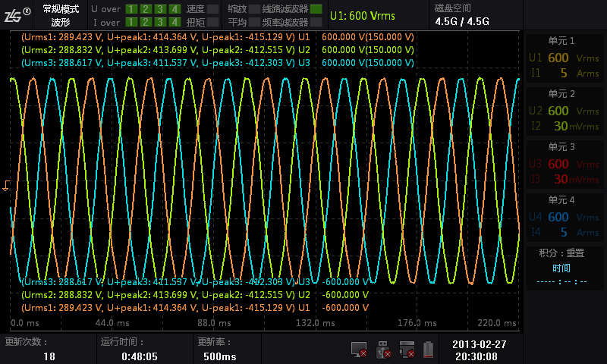
Task: Click U over channel 1 indicator
Action: pos(132,9)
